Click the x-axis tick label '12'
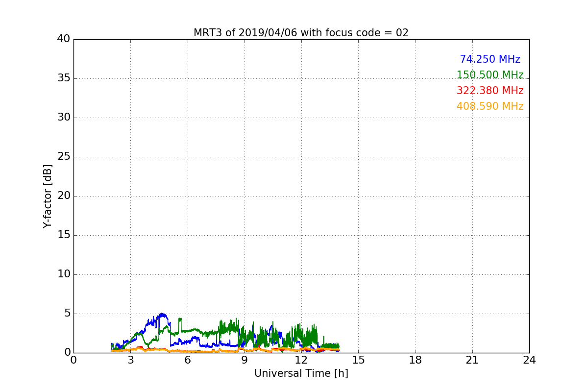Screen dimensions: 588x392 [301, 360]
